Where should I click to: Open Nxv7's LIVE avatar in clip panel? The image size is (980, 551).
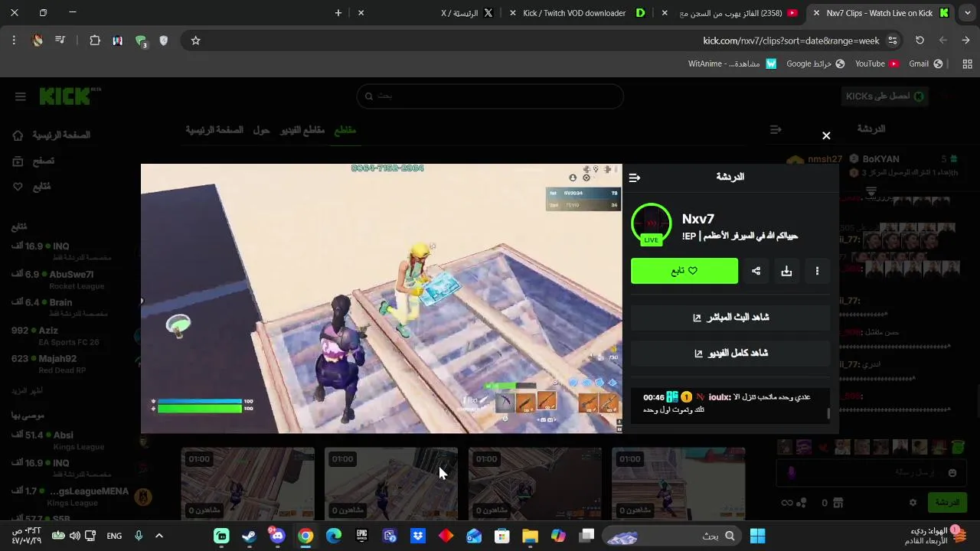pyautogui.click(x=651, y=223)
